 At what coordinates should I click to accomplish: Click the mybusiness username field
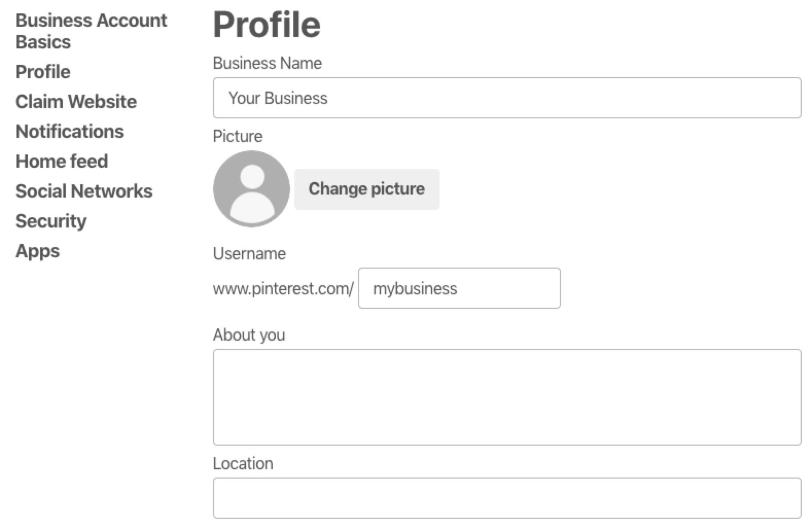(459, 288)
